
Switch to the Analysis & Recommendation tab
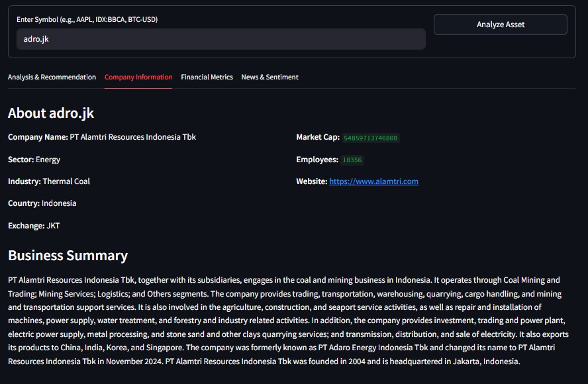(52, 77)
